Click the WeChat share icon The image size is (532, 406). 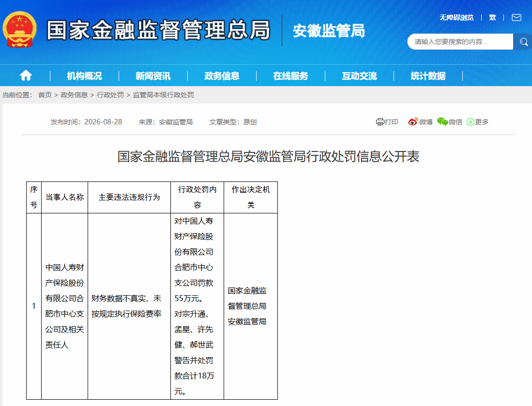tap(442, 122)
